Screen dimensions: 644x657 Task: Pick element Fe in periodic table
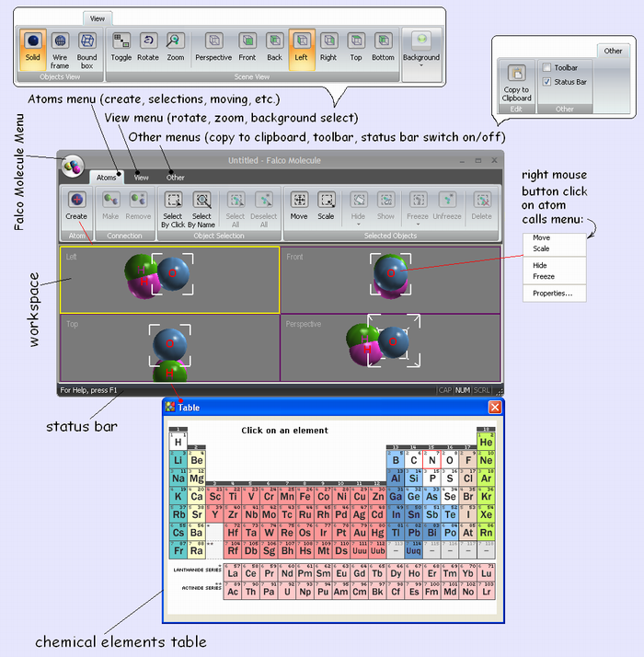pyautogui.click(x=305, y=498)
